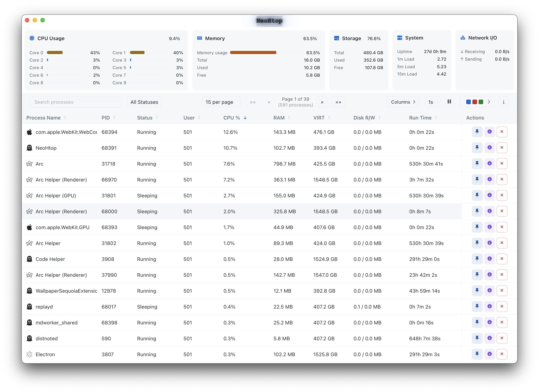Select the replayd process name
539x392 pixels.
pos(44,307)
